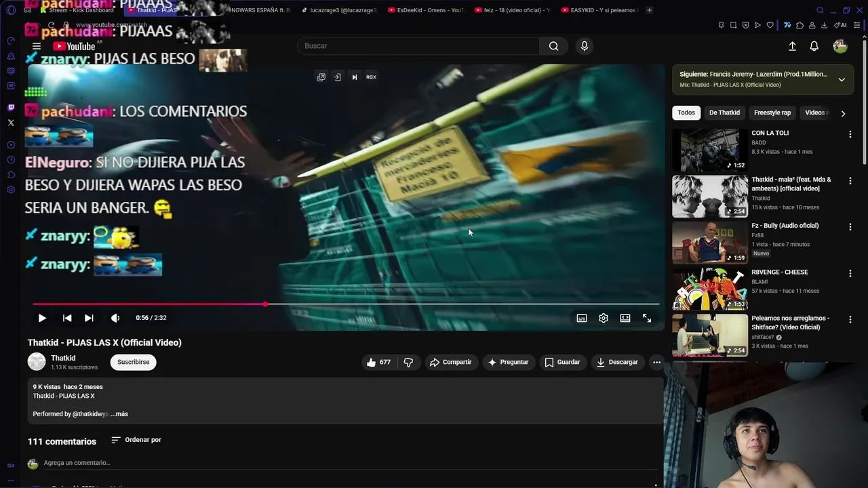The image size is (868, 488).
Task: Skip to previous video
Action: pyautogui.click(x=67, y=318)
